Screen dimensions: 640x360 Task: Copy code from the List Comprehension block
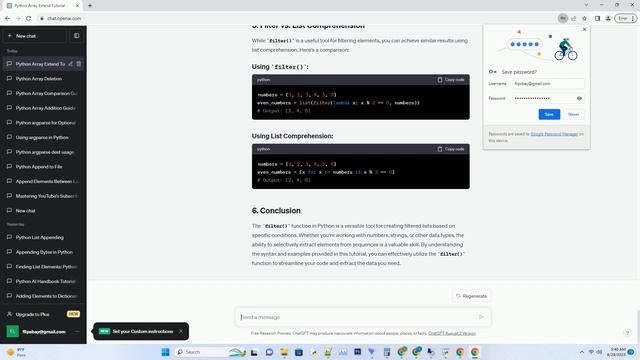pyautogui.click(x=451, y=149)
